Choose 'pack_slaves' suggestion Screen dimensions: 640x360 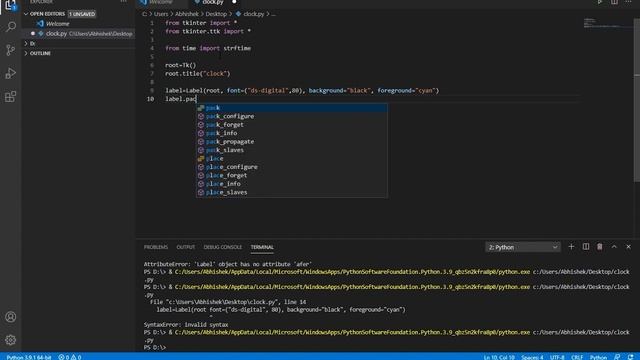pyautogui.click(x=291, y=150)
